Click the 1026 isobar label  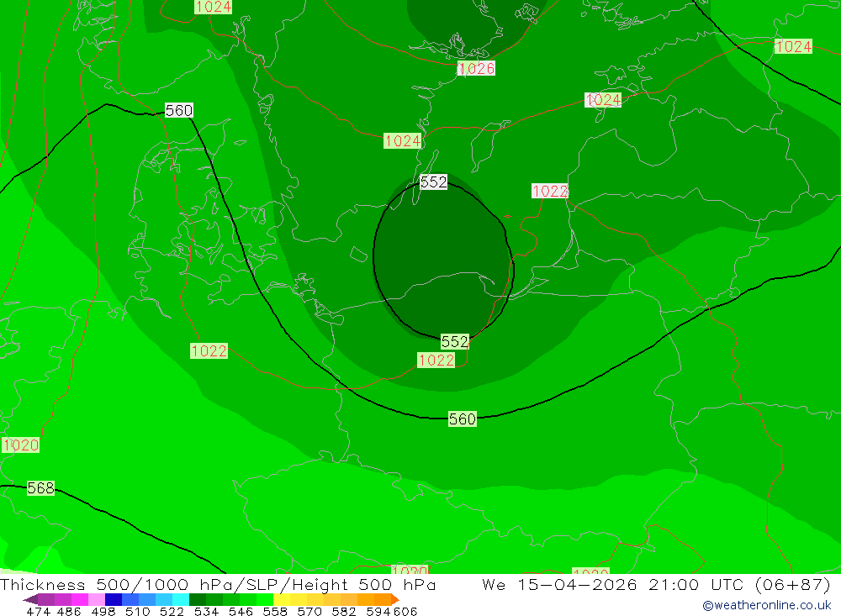[476, 68]
